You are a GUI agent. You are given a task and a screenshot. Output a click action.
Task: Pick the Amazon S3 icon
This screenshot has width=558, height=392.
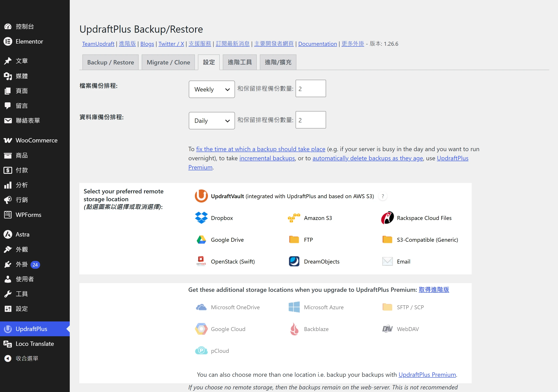click(294, 218)
